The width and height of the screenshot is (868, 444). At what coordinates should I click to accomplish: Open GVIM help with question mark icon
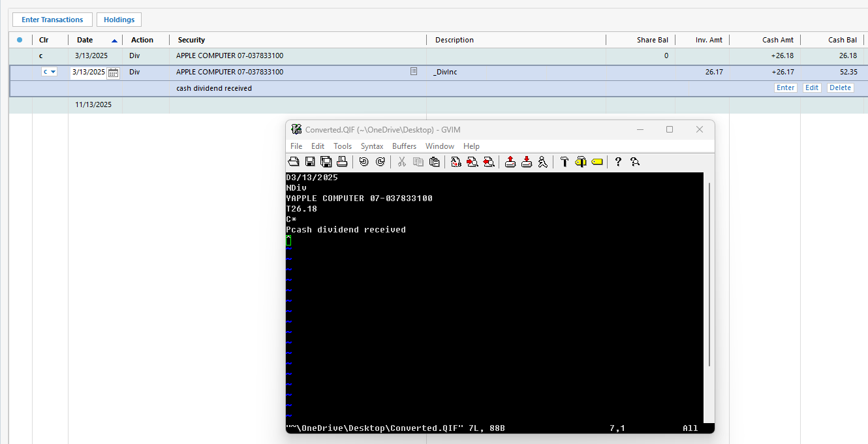619,162
